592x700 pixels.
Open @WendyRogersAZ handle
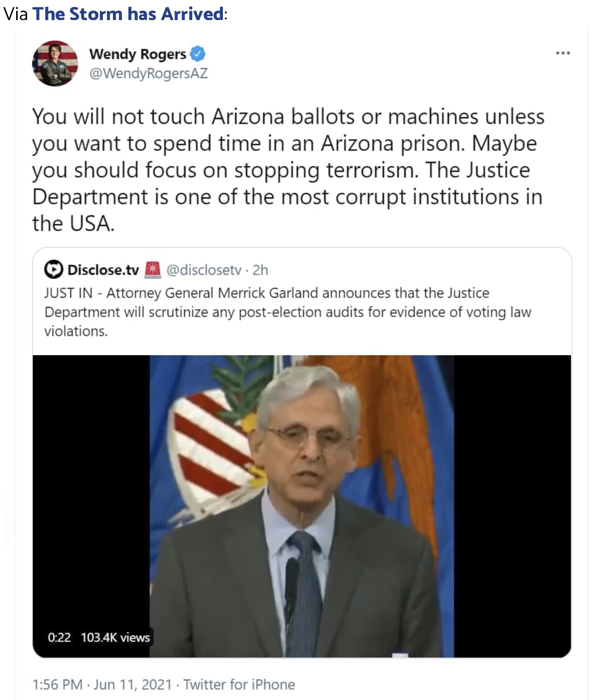(x=148, y=73)
